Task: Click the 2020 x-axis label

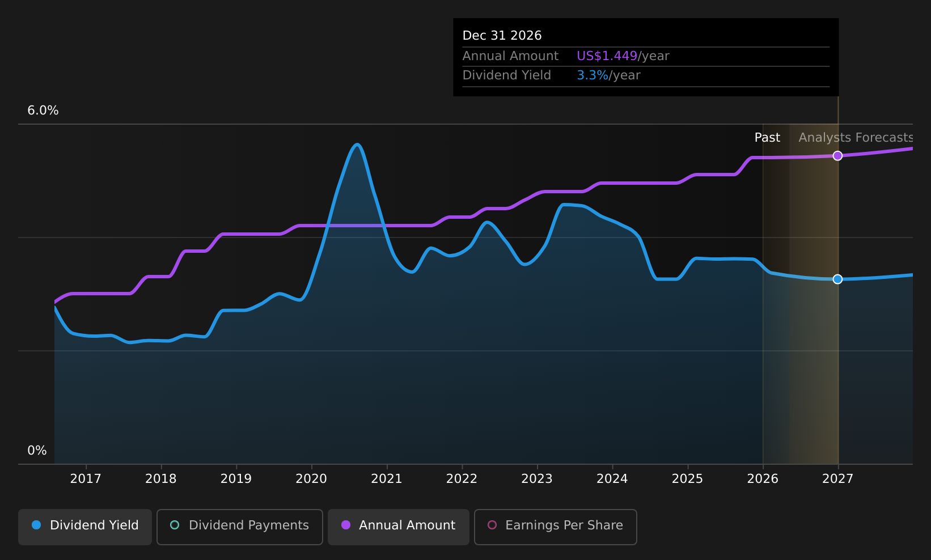Action: 311,479
